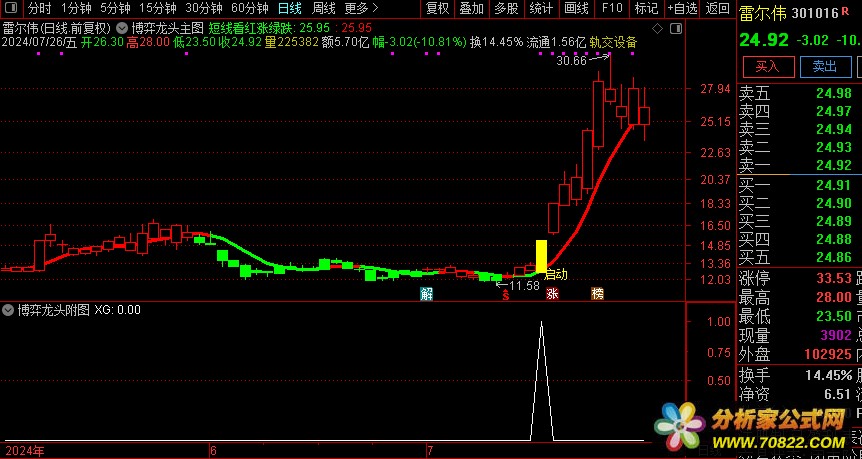This screenshot has width=862, height=459.
Task: Select the 60分钟 period
Action: (x=250, y=8)
